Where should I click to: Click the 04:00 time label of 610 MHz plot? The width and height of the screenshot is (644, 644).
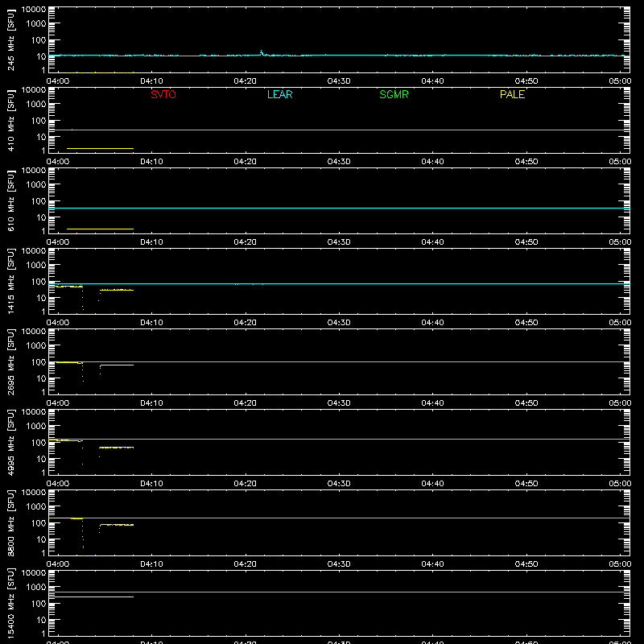pos(58,242)
